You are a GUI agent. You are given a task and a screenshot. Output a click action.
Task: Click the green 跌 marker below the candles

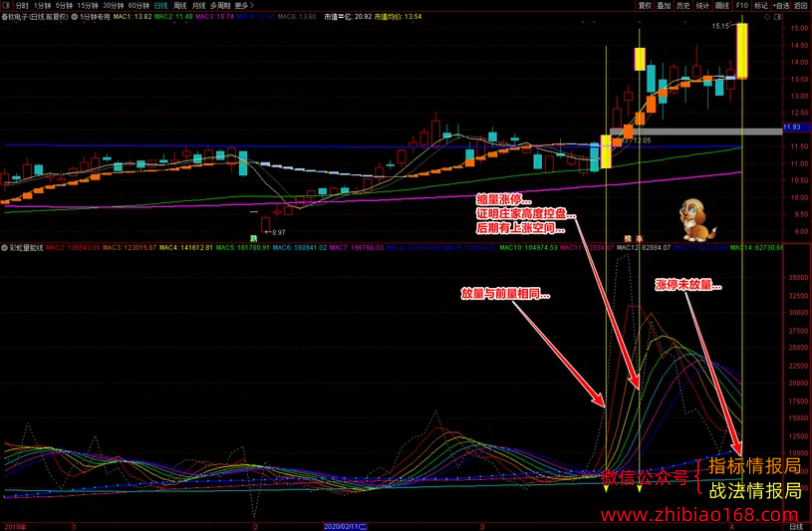click(254, 238)
